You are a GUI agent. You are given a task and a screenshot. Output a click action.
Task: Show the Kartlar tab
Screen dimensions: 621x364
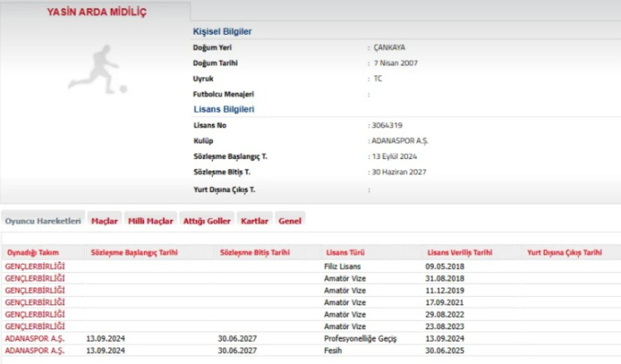click(x=254, y=221)
